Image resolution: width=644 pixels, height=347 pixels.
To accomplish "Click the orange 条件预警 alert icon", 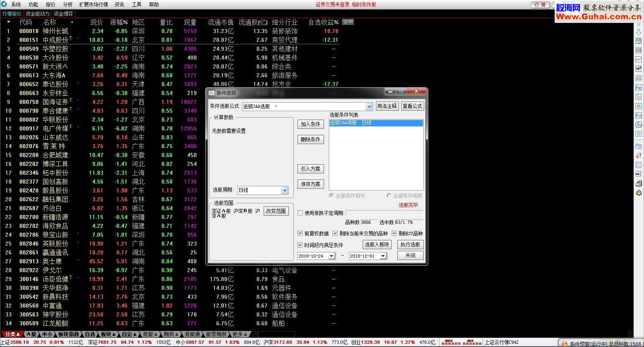I will (x=564, y=344).
